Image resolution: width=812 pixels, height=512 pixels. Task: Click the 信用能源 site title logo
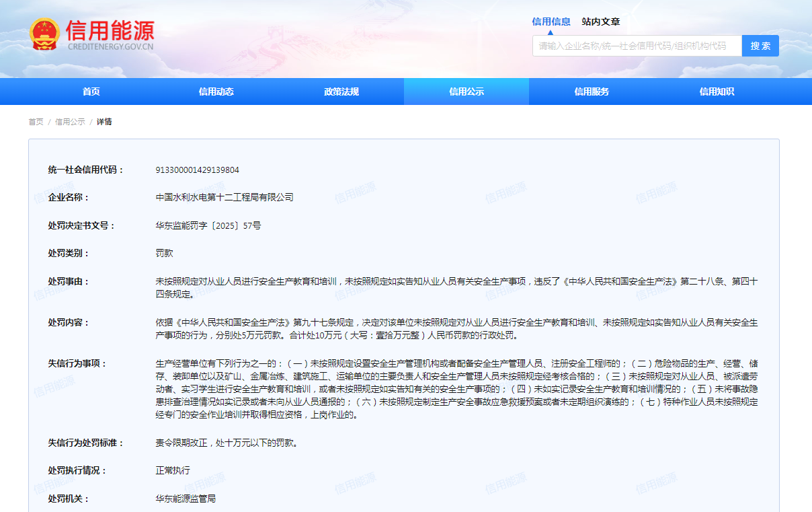(x=110, y=31)
